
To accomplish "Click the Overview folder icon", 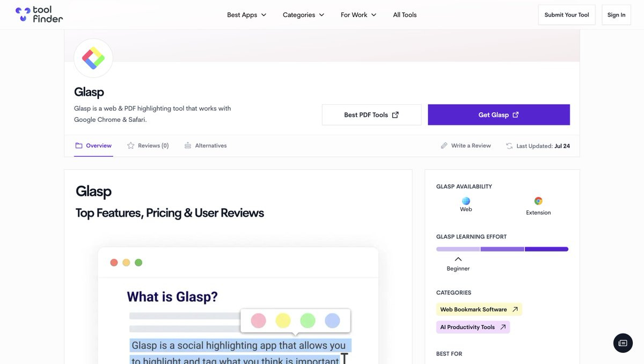I will click(79, 145).
